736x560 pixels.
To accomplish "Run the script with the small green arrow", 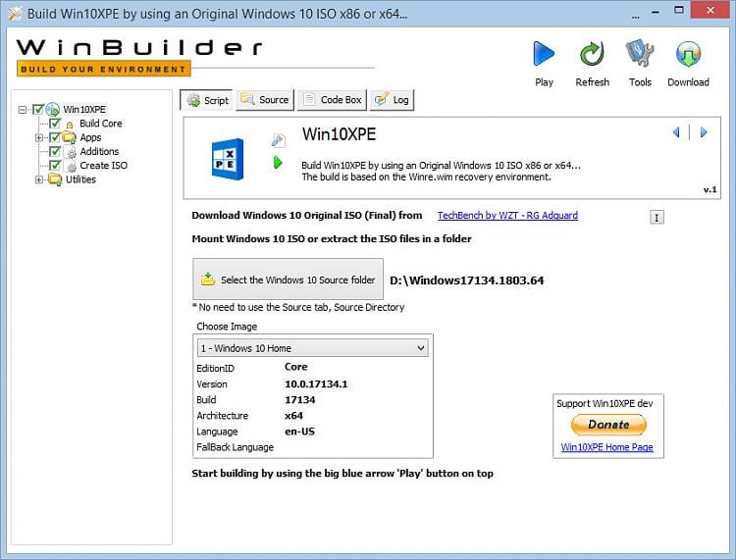I will [x=278, y=163].
